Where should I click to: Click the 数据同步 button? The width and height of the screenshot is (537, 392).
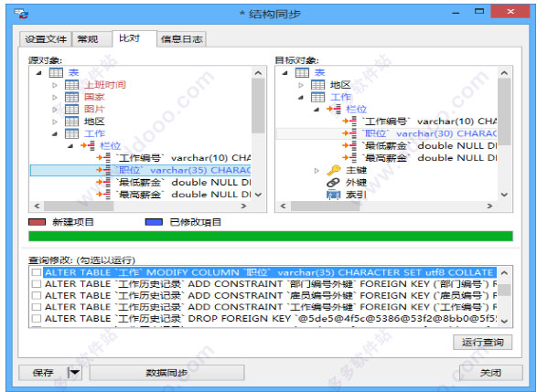click(x=166, y=373)
